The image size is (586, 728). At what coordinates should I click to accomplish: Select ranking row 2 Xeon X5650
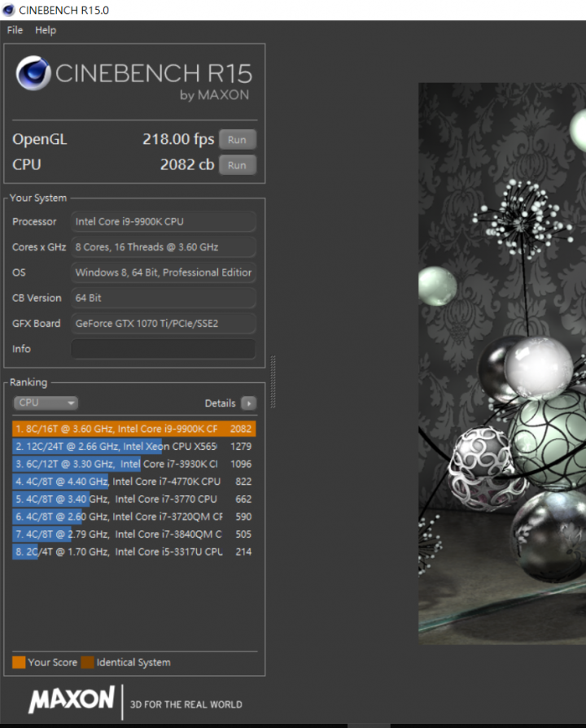133,447
